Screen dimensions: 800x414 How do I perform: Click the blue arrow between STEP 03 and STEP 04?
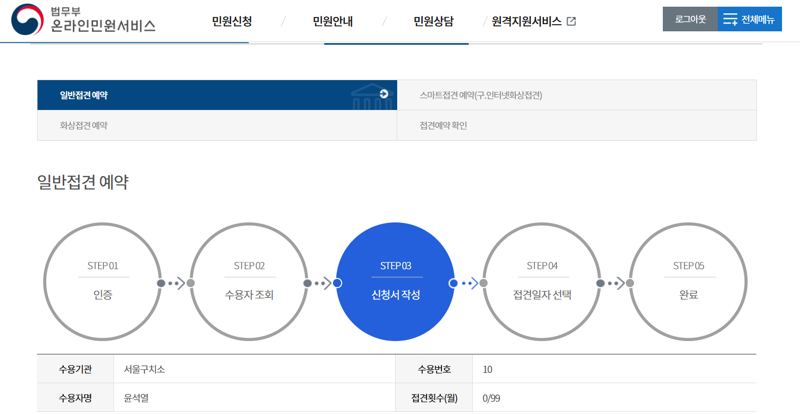(x=468, y=283)
